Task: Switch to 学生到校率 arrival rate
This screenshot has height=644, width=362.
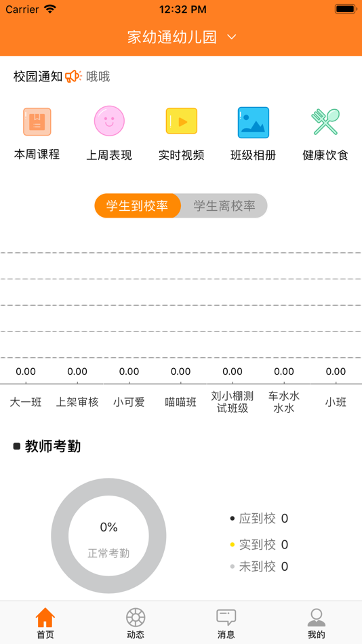Action: 138,206
